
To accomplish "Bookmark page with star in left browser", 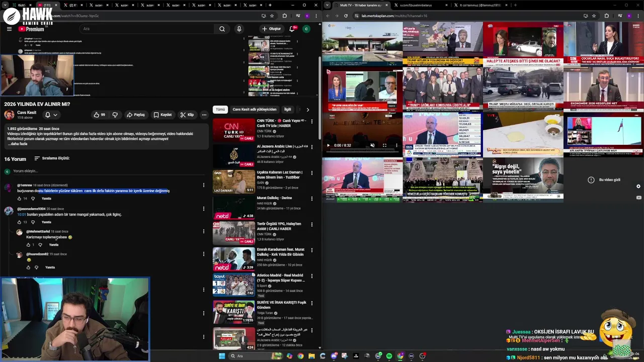I will click(272, 16).
